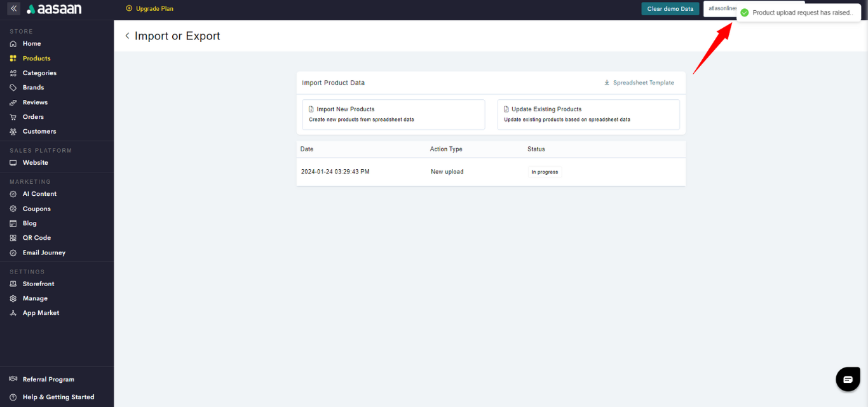Select the Brands tag icon

pos(13,88)
